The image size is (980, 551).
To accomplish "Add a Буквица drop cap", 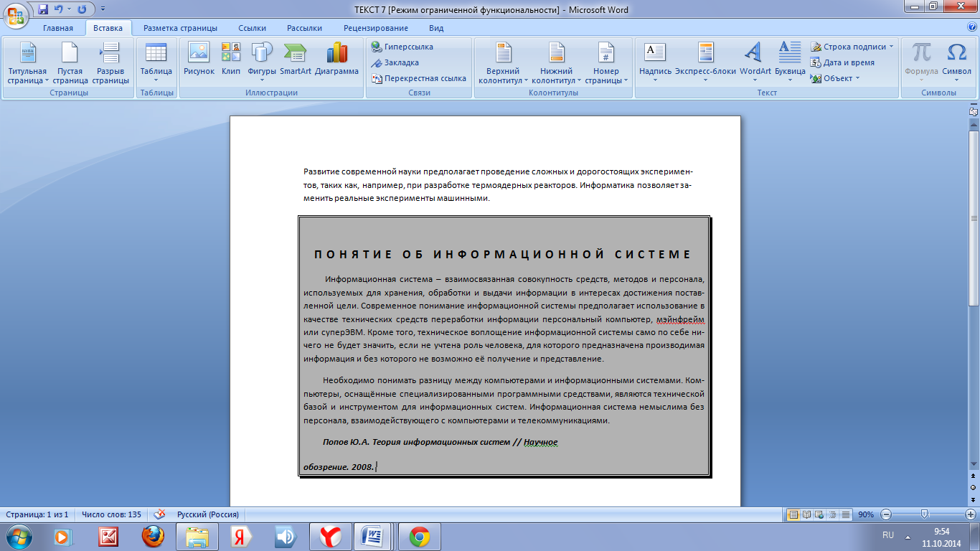I will (790, 62).
